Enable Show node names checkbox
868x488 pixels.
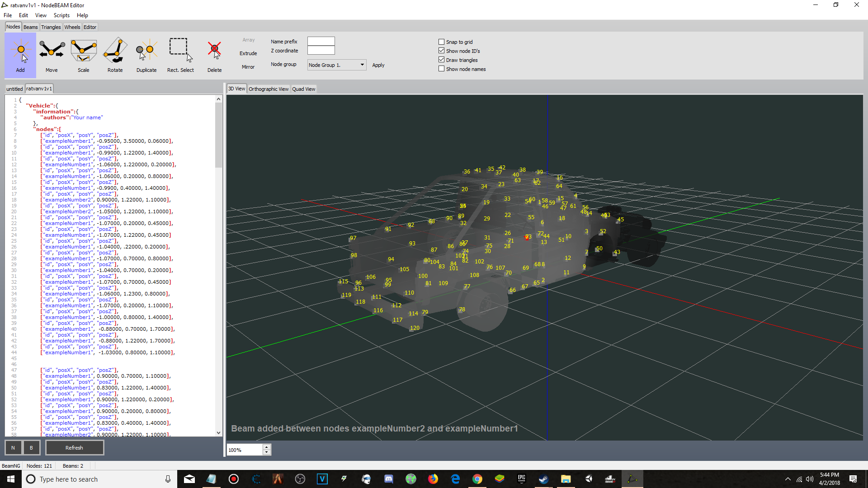[442, 69]
